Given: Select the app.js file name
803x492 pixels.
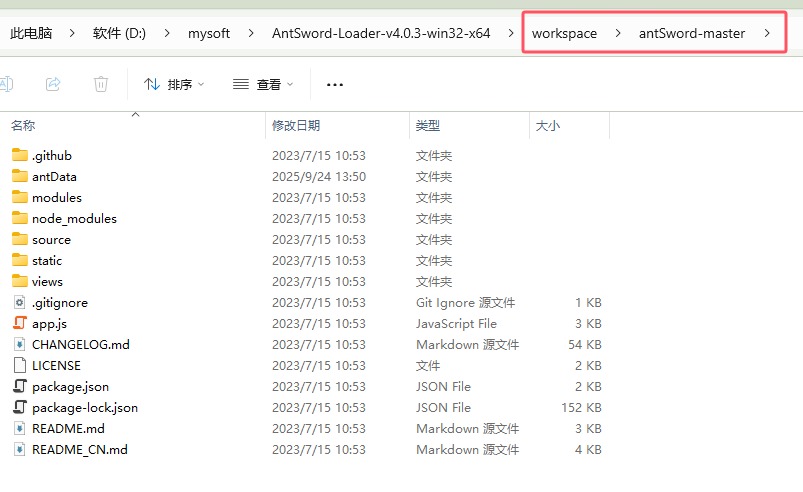Looking at the screenshot, I should pos(49,324).
